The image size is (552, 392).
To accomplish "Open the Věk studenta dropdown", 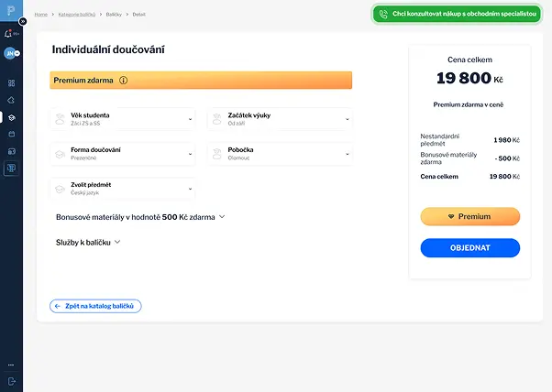I will click(x=123, y=119).
